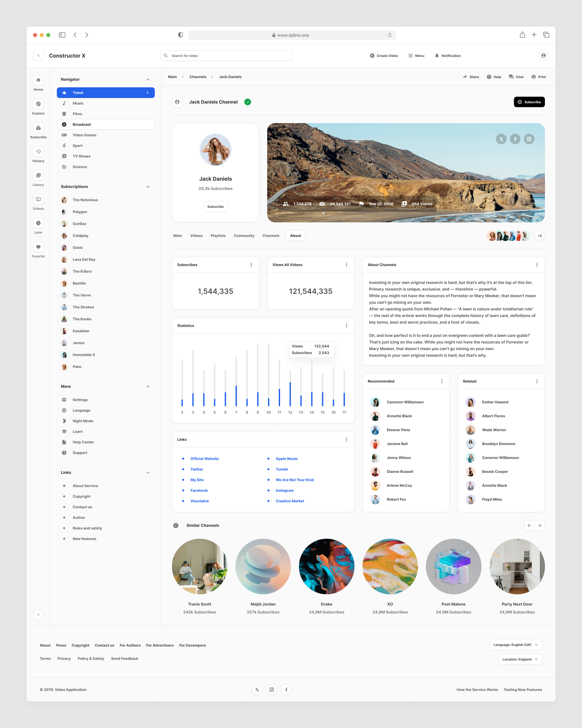Switch to the Playlists channel tab
582x728 pixels.
click(x=218, y=236)
